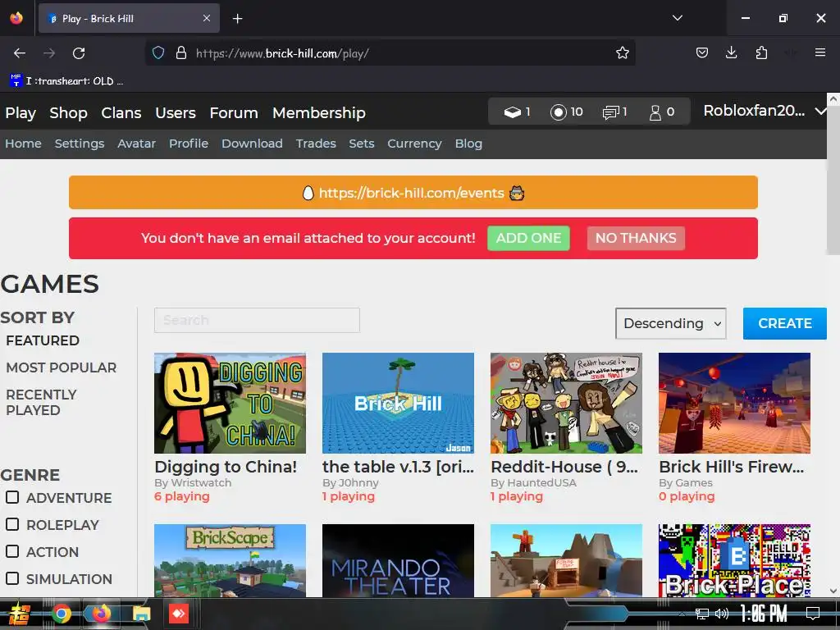Open notification center icon in taskbar

[x=813, y=614]
